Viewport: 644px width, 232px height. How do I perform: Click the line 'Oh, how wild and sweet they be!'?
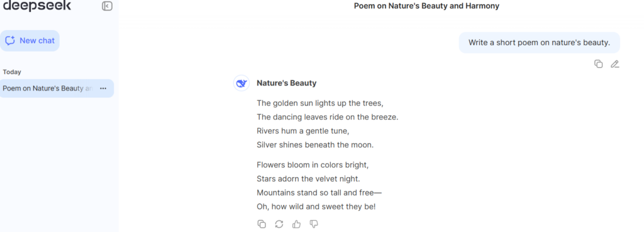(x=316, y=207)
